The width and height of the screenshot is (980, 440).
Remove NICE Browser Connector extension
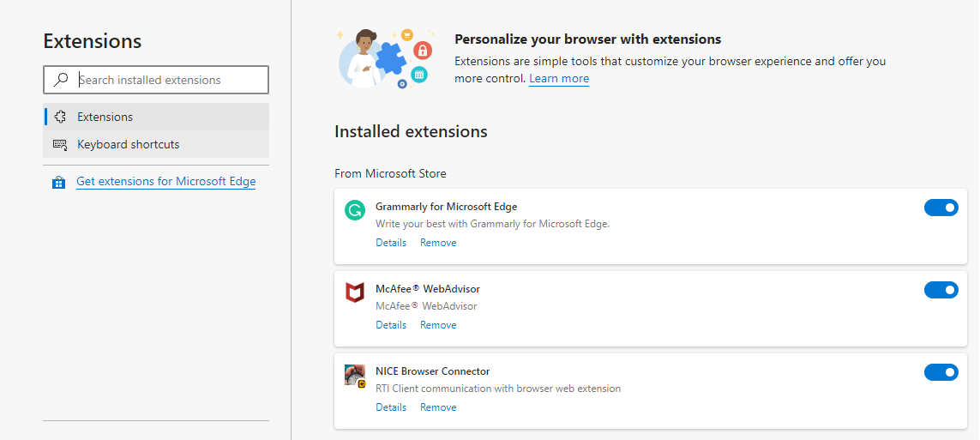pos(438,407)
